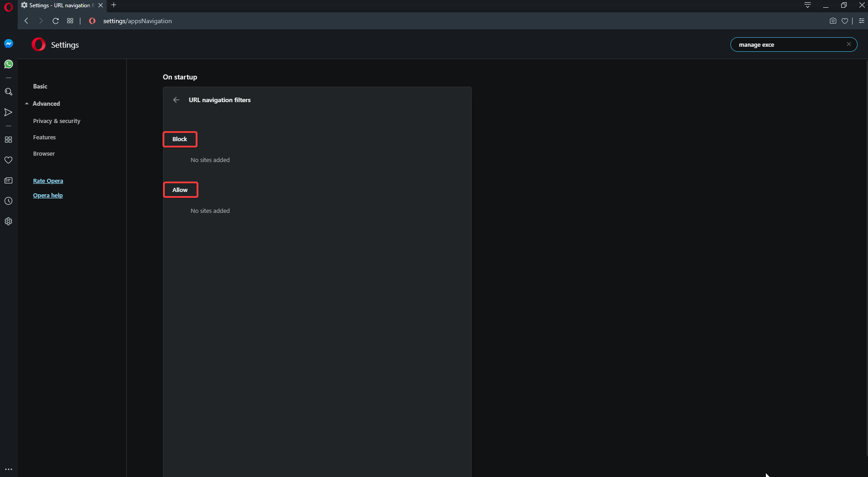The width and height of the screenshot is (868, 477).
Task: Open the Rate Opera link
Action: point(48,181)
